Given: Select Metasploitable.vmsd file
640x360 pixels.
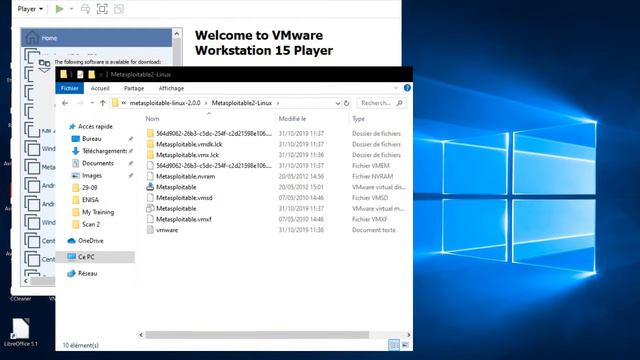Looking at the screenshot, I should (184, 198).
